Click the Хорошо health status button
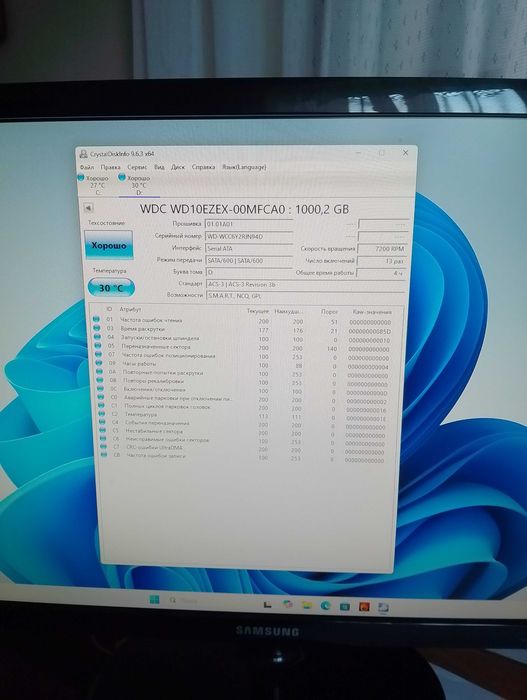Image resolution: width=527 pixels, height=700 pixels. pyautogui.click(x=109, y=245)
